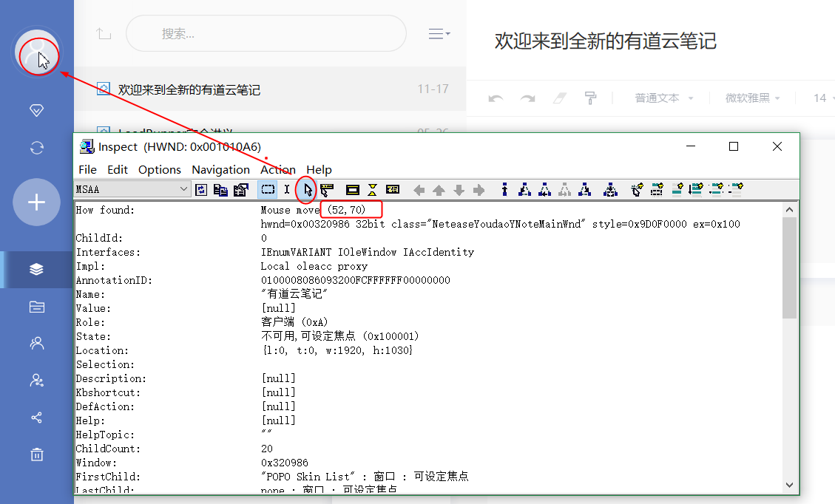Open the folders icon in Youdao sidebar
Screen dimensions: 835x504
[36, 307]
